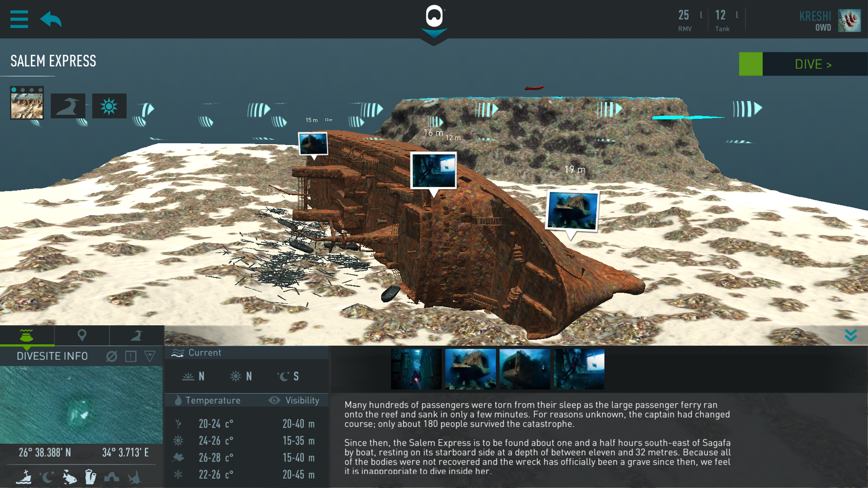Open fourth gallery photo with window

coord(579,369)
